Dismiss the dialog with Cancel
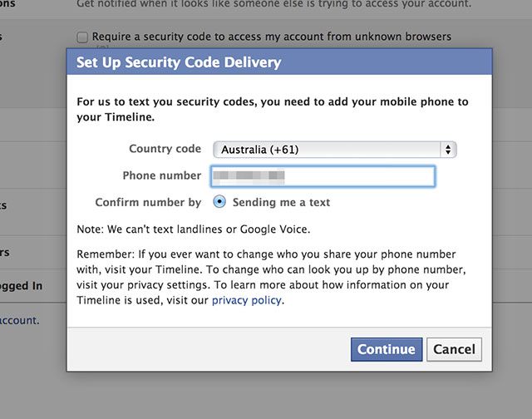The width and height of the screenshot is (532, 419). point(454,349)
